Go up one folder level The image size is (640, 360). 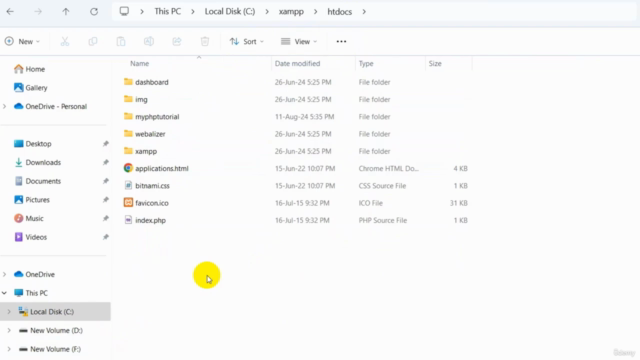tap(66, 11)
